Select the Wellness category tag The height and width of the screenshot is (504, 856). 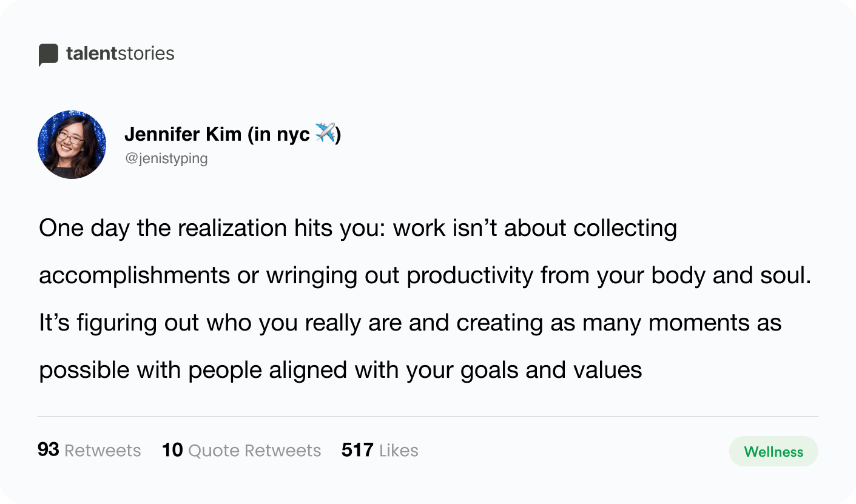point(773,452)
